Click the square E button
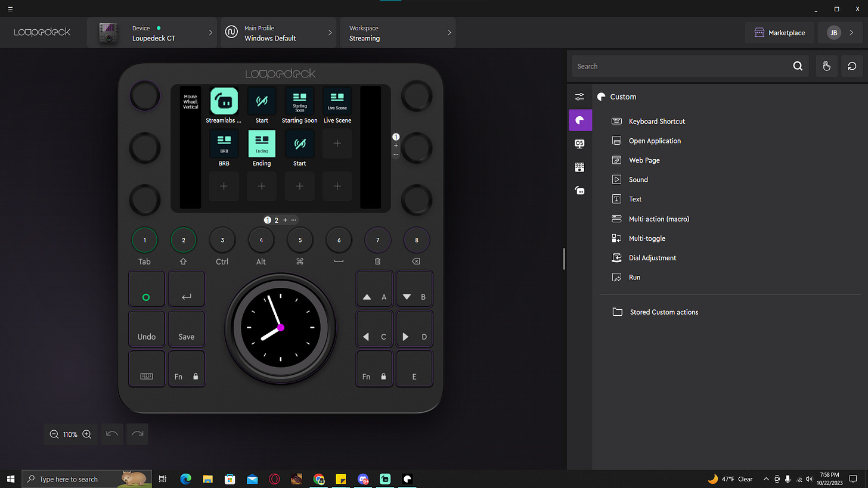The width and height of the screenshot is (868, 488). pos(415,369)
